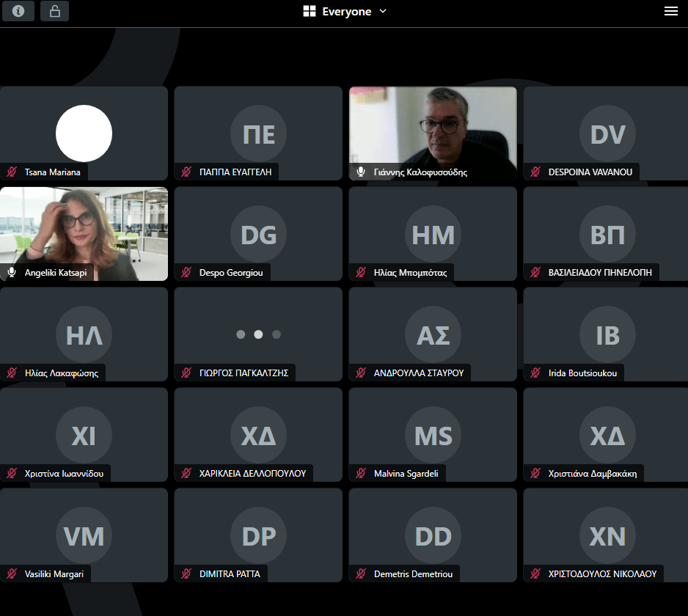Click muted mic icon for Vasiliki Margari
The width and height of the screenshot is (688, 616).
click(x=12, y=573)
